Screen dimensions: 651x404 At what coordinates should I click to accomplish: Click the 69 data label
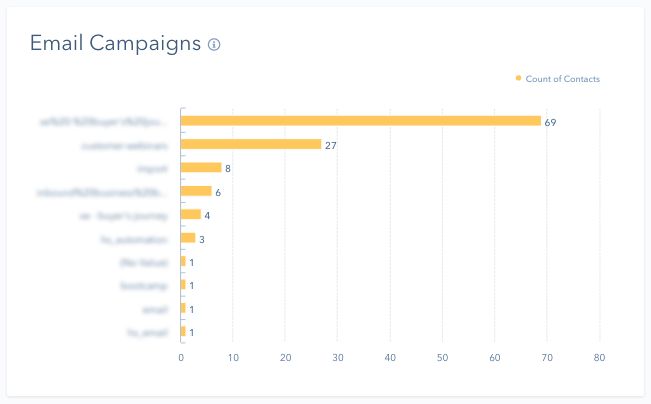tap(550, 122)
